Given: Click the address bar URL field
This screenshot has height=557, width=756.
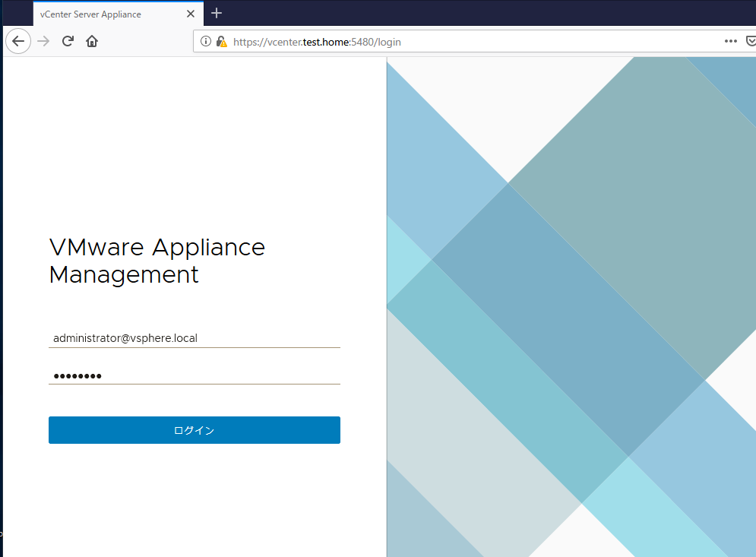Looking at the screenshot, I should [475, 42].
